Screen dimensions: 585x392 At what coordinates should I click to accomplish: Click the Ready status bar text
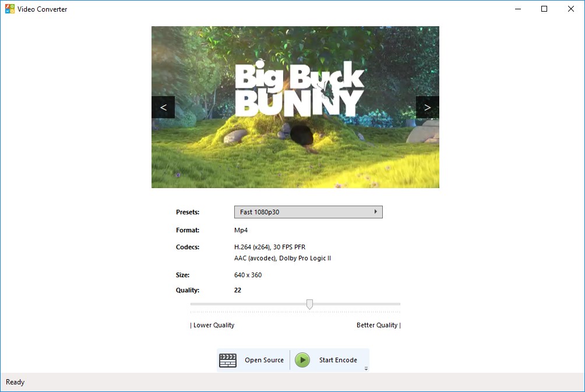pos(15,382)
